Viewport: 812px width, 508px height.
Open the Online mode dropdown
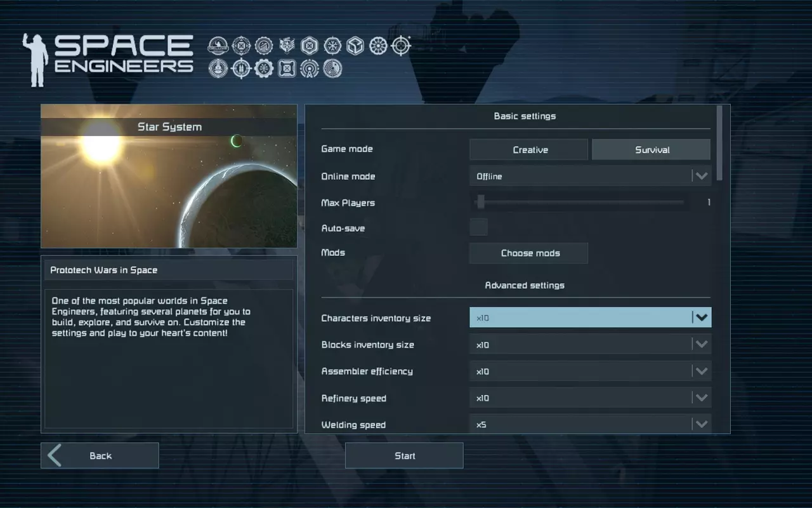pos(590,176)
